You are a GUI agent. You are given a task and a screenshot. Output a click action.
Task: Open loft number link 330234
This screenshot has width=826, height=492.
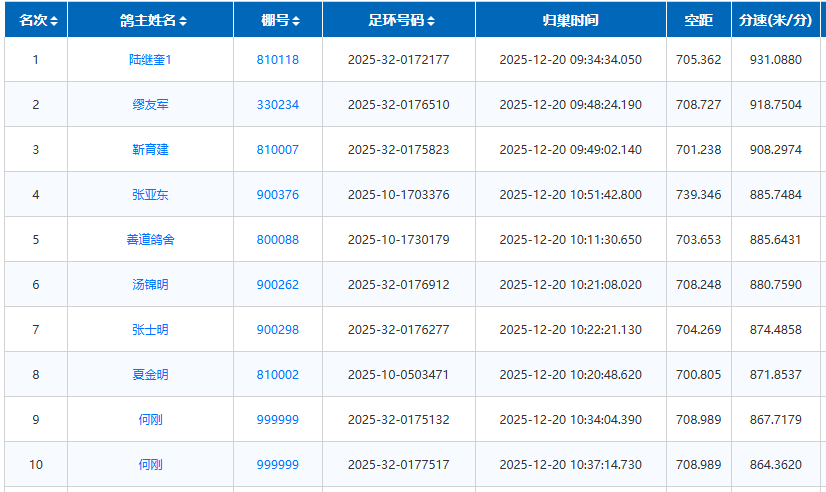coord(277,105)
